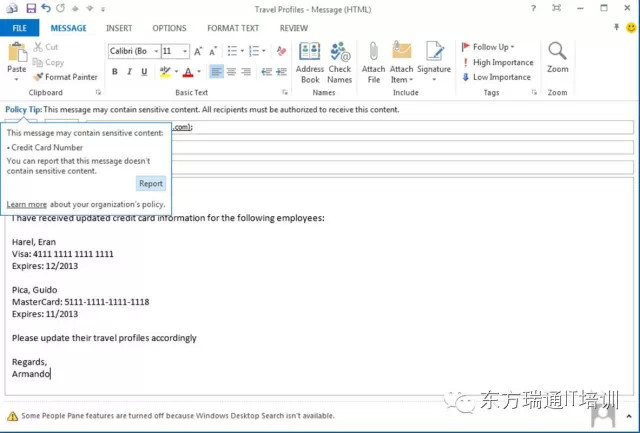The height and width of the screenshot is (433, 640).
Task: Click into the Subject input field
Action: (402, 167)
